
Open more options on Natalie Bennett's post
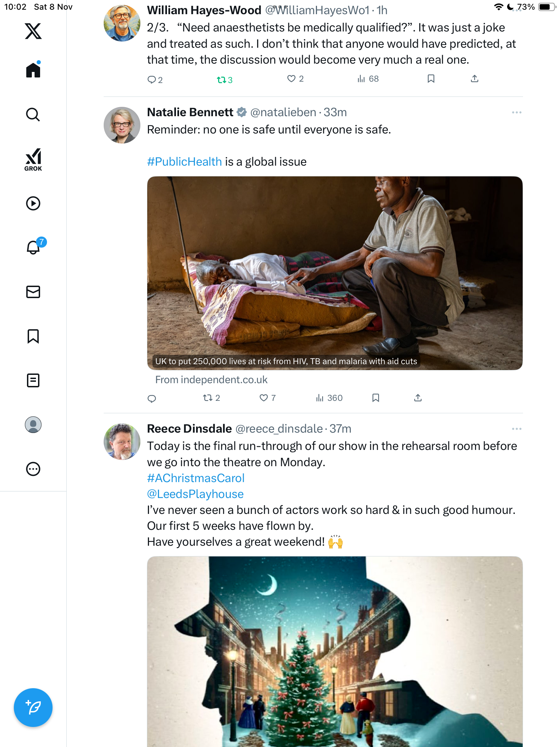click(516, 112)
